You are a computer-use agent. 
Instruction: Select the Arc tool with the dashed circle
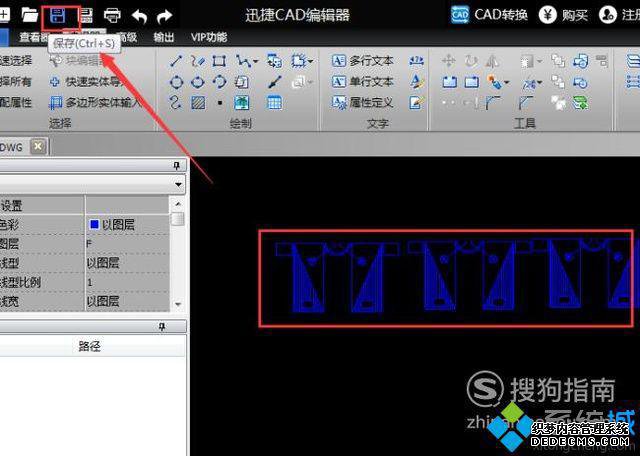tap(219, 82)
